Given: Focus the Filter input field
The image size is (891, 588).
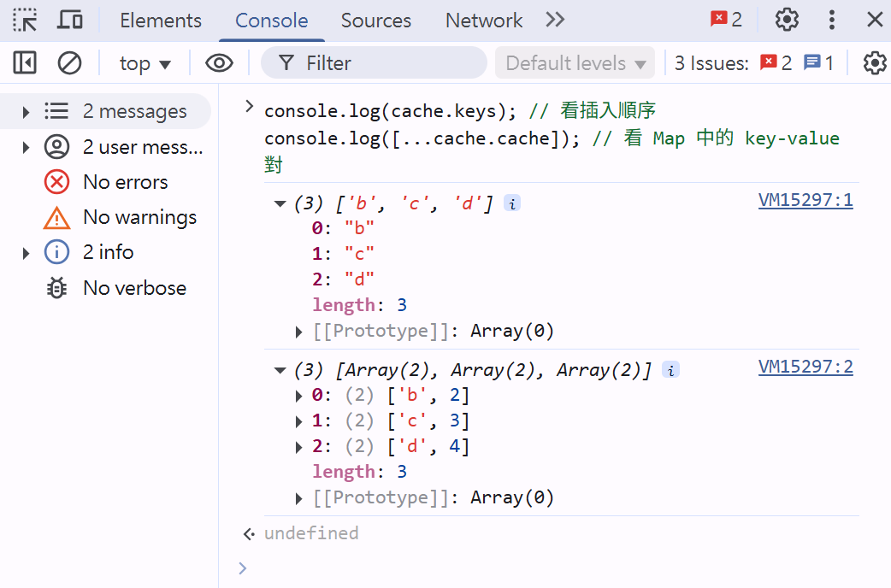Looking at the screenshot, I should (374, 63).
